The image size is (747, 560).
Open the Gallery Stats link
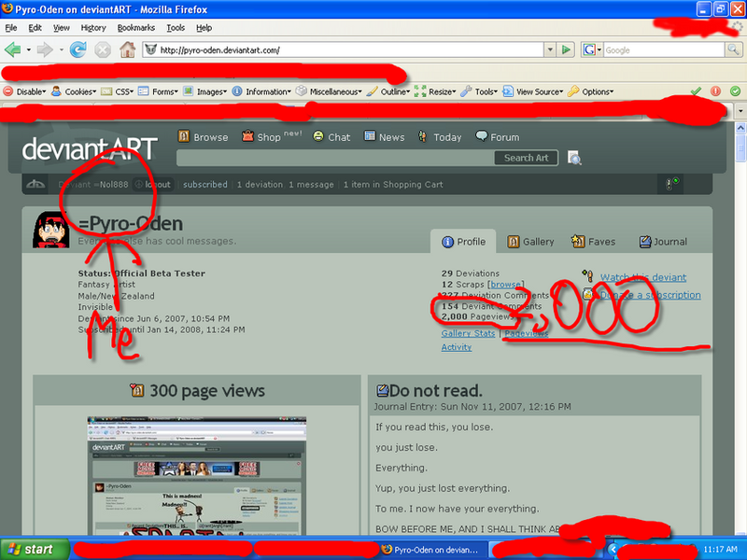pos(468,333)
